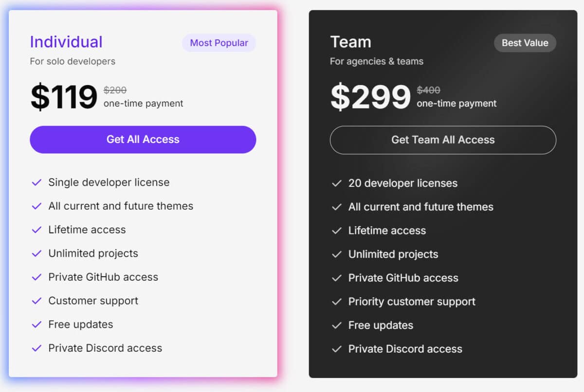Screen dimensions: 584x392
Task: Click the crossed-out $400 original price
Action: click(428, 90)
